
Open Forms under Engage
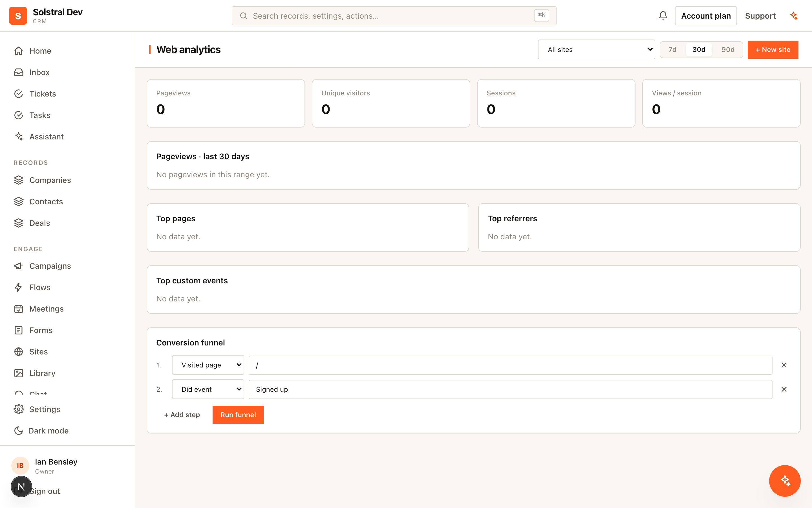[x=67, y=330]
